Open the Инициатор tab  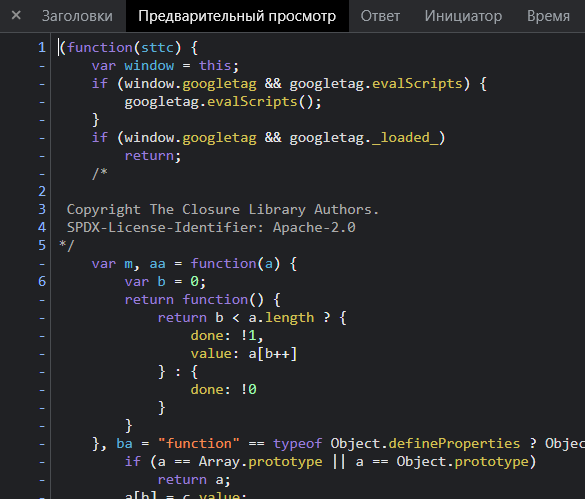[x=463, y=16]
